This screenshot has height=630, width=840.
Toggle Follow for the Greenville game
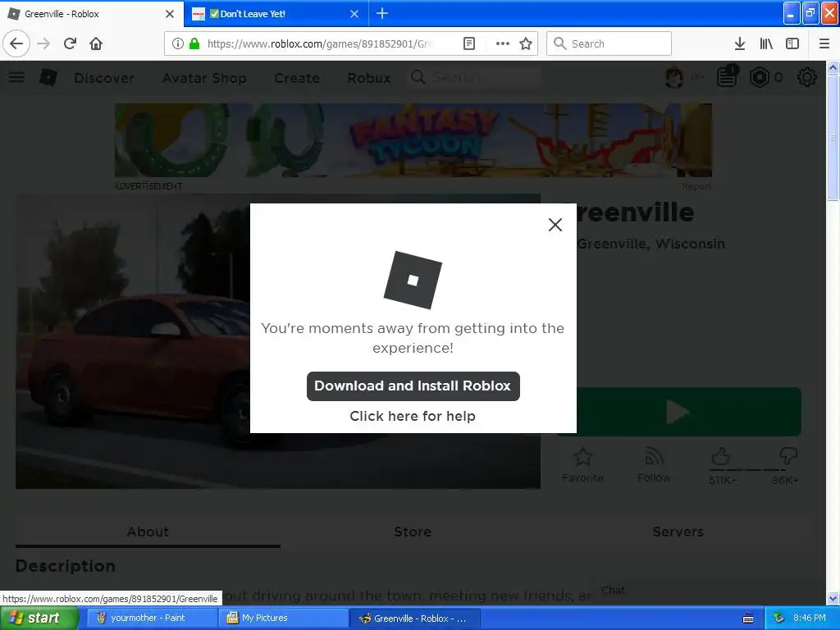(654, 464)
